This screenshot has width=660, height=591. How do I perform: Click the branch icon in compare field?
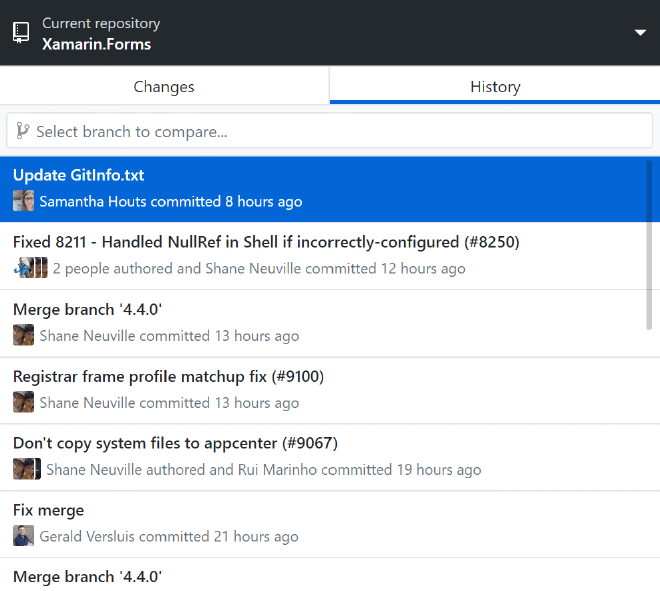pyautogui.click(x=22, y=130)
